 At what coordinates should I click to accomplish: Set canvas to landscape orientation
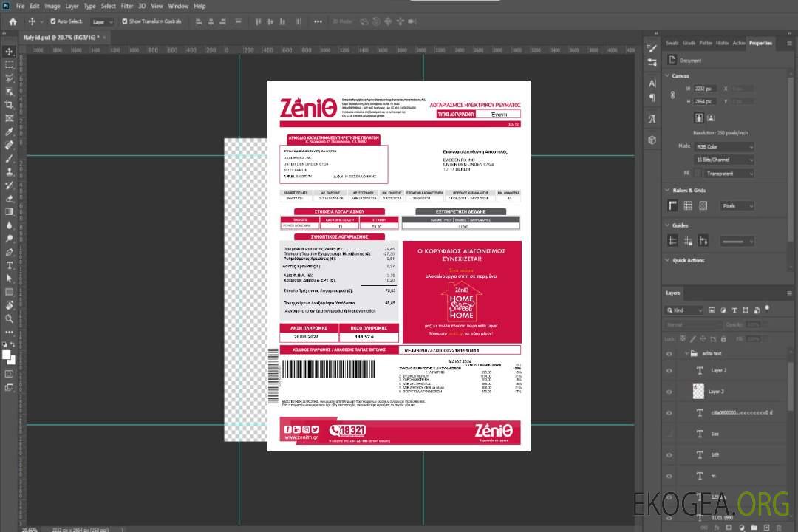click(x=711, y=117)
